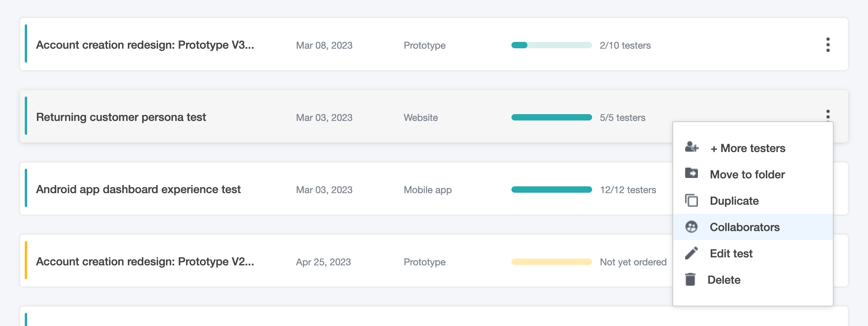Open the "Returning customer persona test" title
This screenshot has height=326, width=868.
pos(121,117)
